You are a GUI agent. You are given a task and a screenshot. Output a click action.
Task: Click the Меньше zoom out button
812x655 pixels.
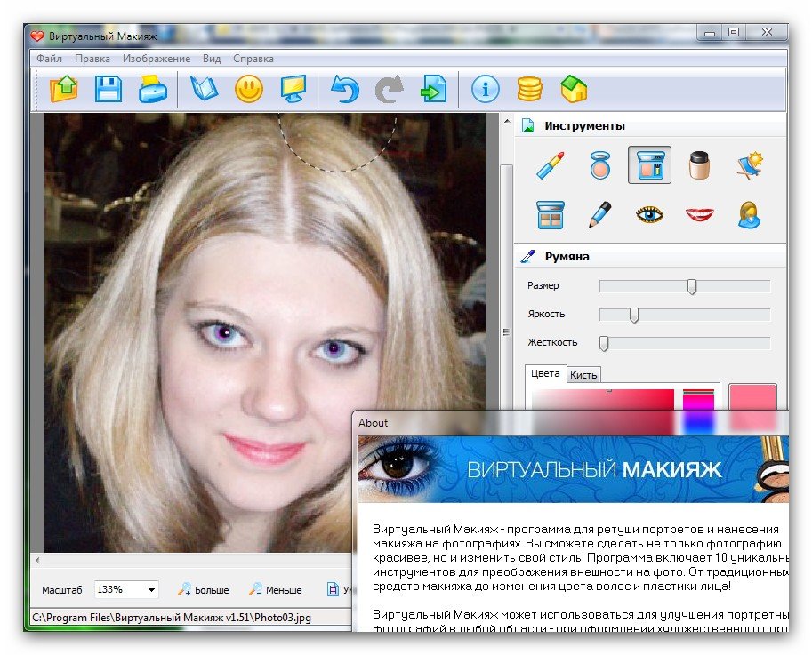[x=275, y=590]
